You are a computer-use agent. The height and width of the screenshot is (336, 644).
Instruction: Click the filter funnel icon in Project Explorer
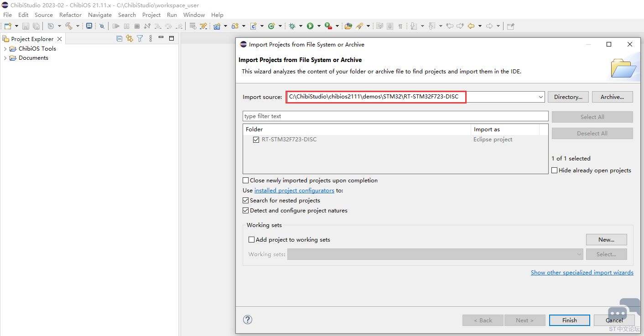[140, 39]
